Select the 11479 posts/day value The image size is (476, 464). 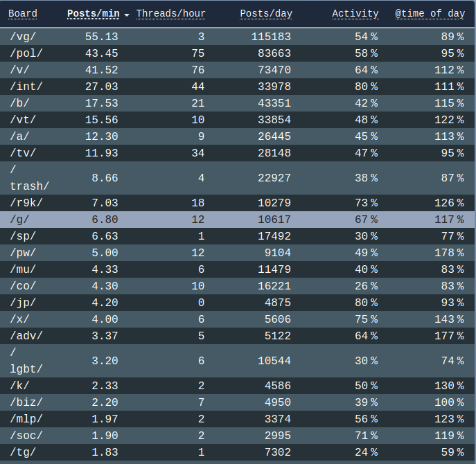[274, 269]
